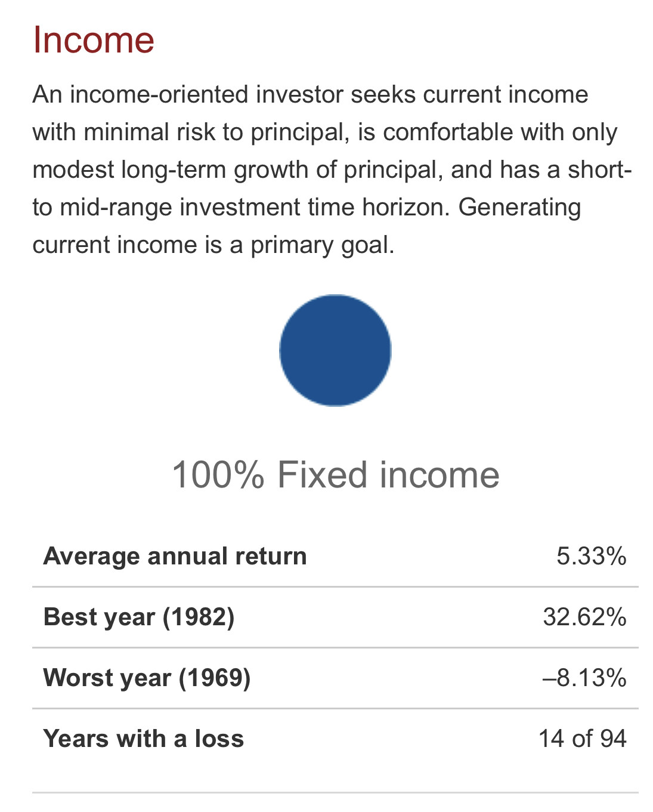
Task: Click the 14 of 94 value
Action: 583,739
